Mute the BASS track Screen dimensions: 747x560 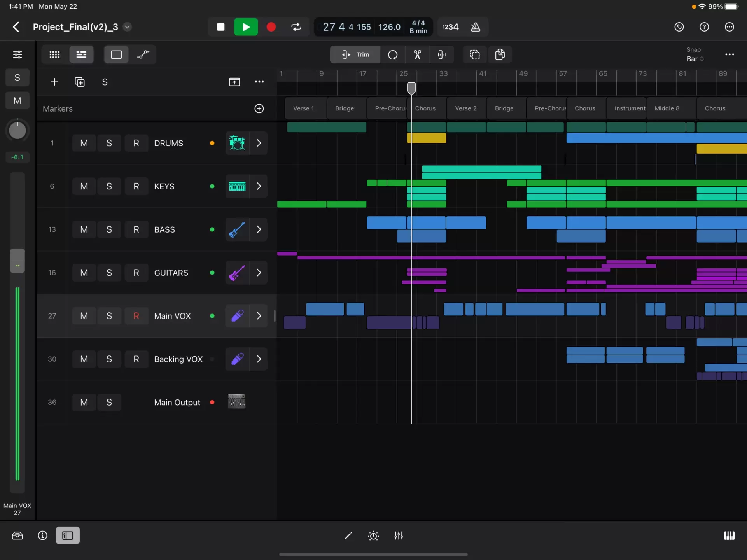[84, 229]
